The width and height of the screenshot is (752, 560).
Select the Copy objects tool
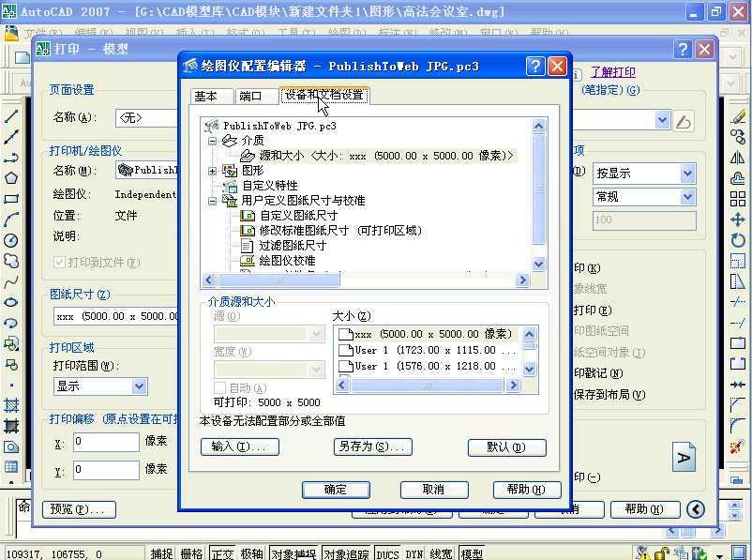pyautogui.click(x=738, y=137)
